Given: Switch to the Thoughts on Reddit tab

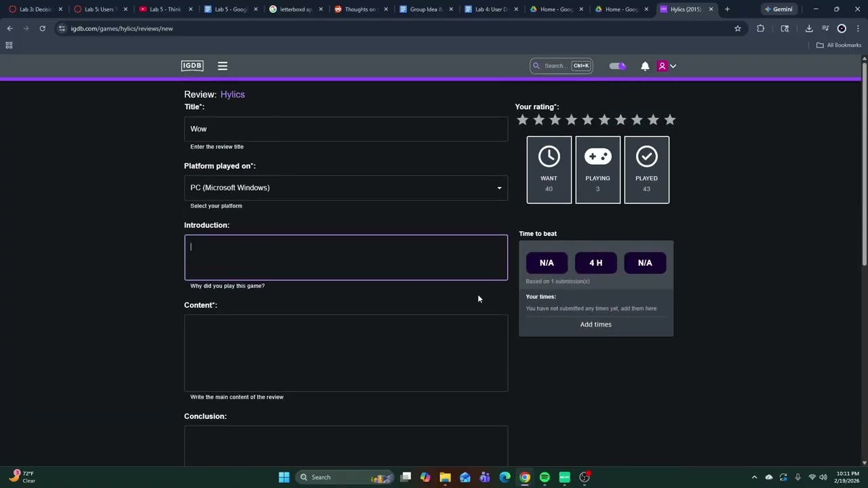Looking at the screenshot, I should (360, 9).
